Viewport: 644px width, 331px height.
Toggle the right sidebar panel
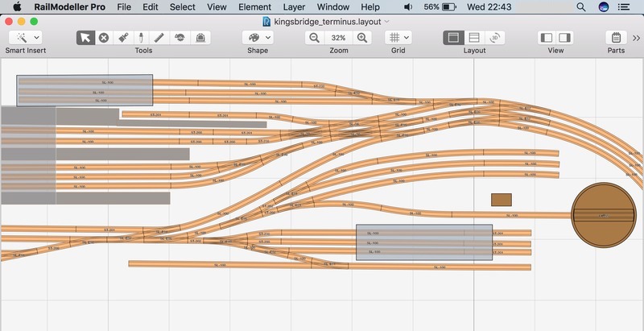[565, 38]
